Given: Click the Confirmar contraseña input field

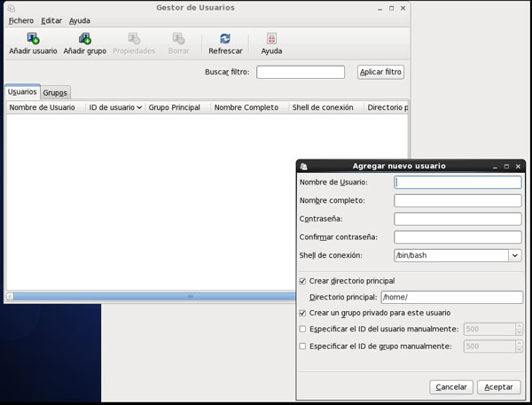Looking at the screenshot, I should [x=458, y=238].
